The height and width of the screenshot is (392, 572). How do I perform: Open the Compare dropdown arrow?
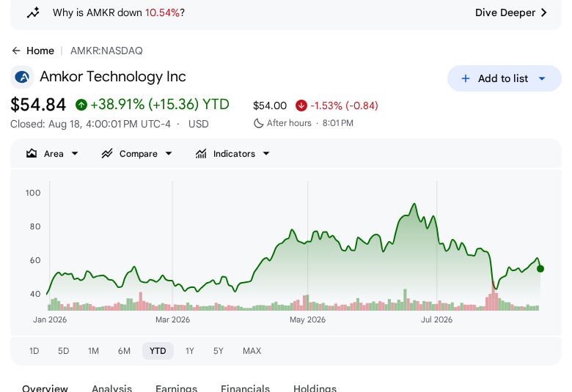coord(169,154)
